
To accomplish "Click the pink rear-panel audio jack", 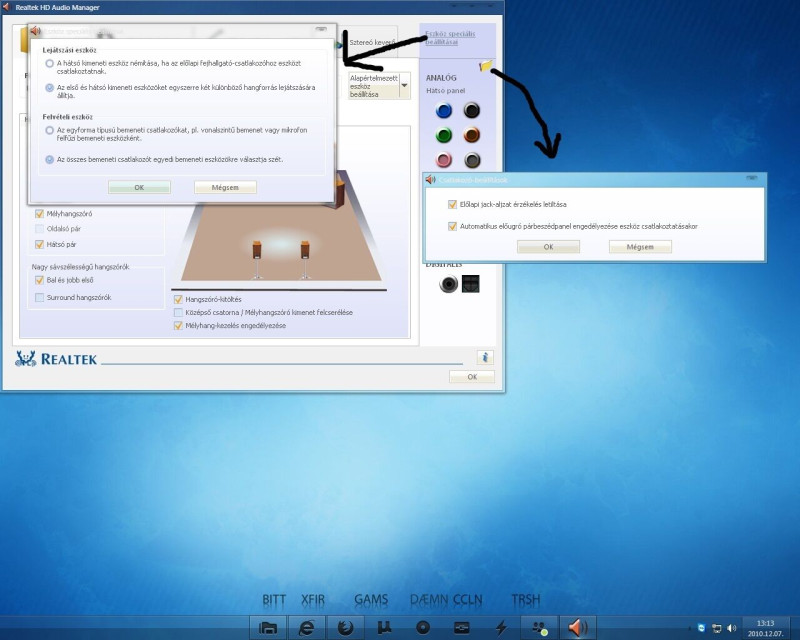I will click(444, 160).
